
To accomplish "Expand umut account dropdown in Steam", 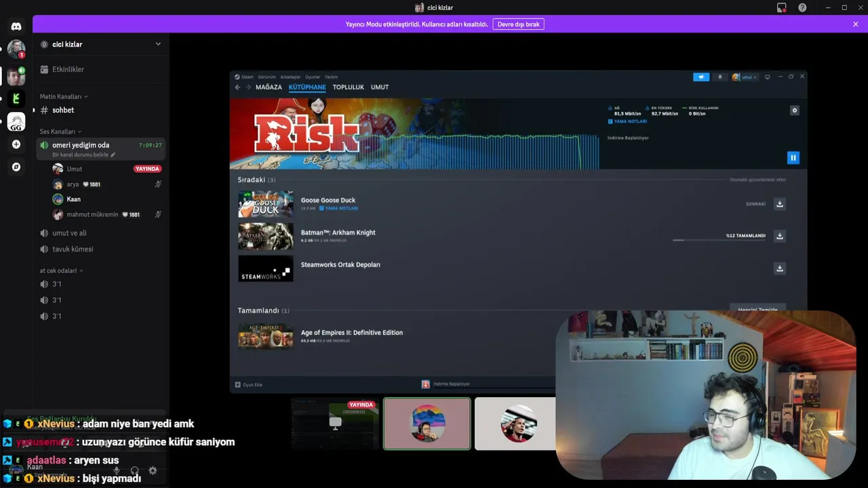I will click(745, 77).
